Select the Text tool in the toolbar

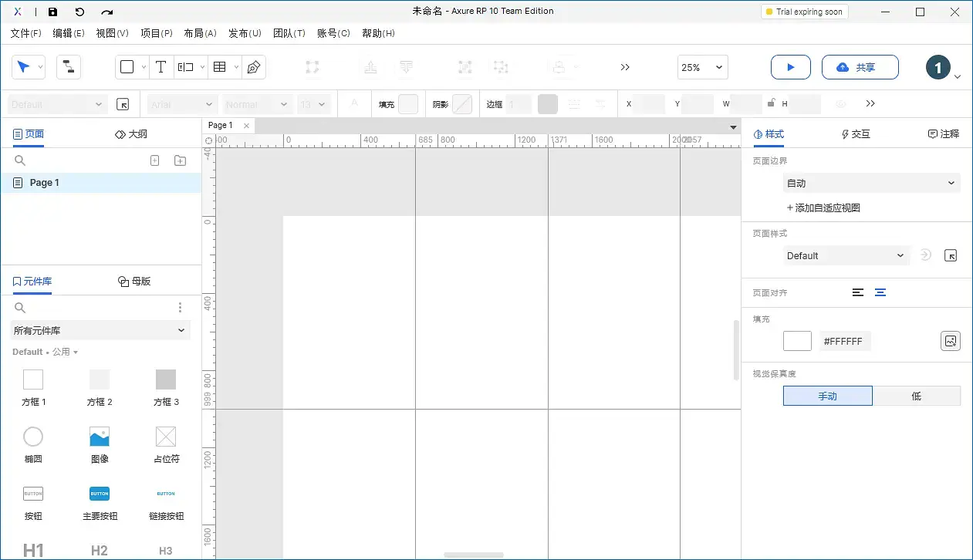160,67
